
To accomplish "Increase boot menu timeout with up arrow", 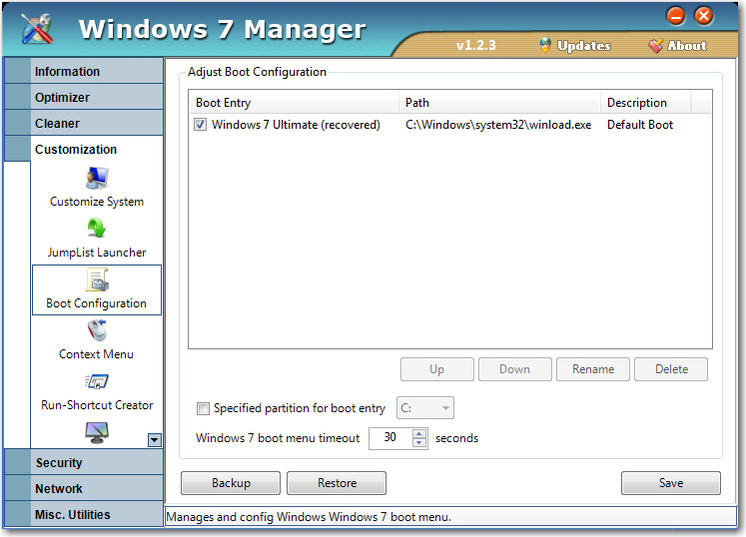I will tap(419, 433).
